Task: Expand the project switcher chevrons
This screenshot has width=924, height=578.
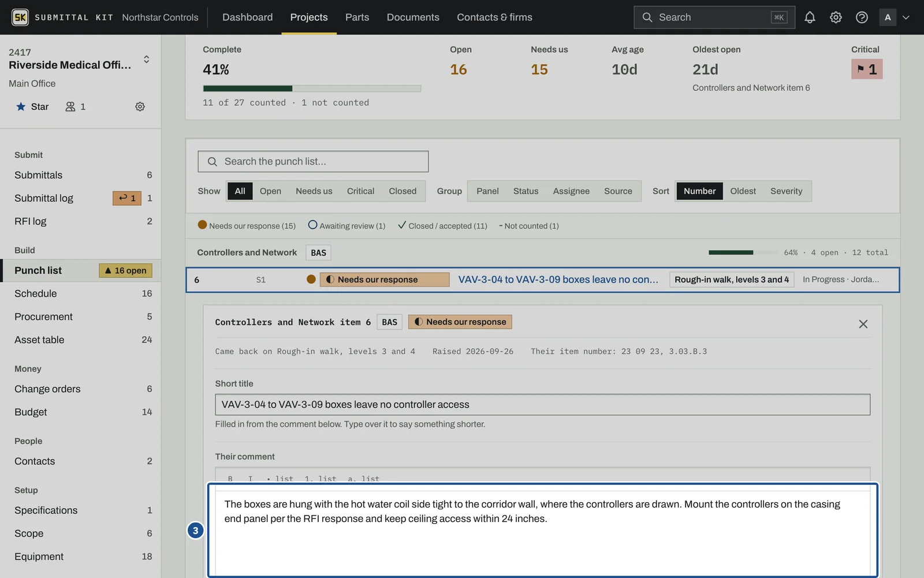Action: [147, 60]
